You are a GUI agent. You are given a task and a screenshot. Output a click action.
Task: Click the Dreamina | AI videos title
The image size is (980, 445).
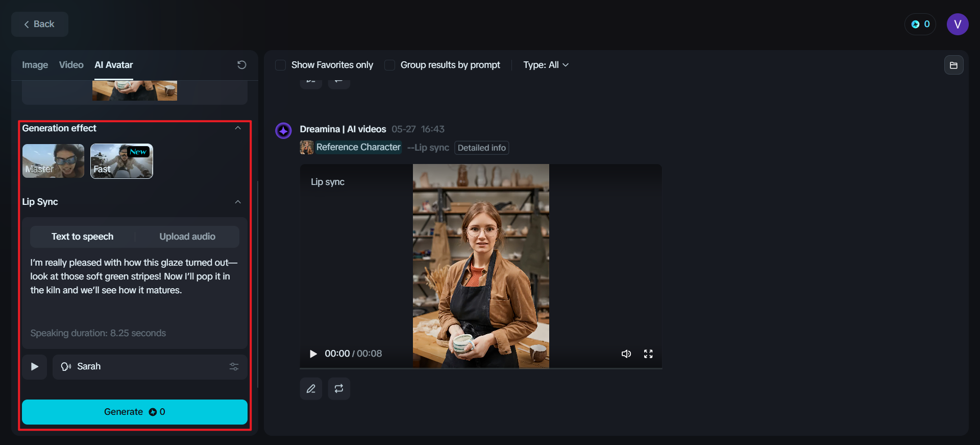point(343,129)
